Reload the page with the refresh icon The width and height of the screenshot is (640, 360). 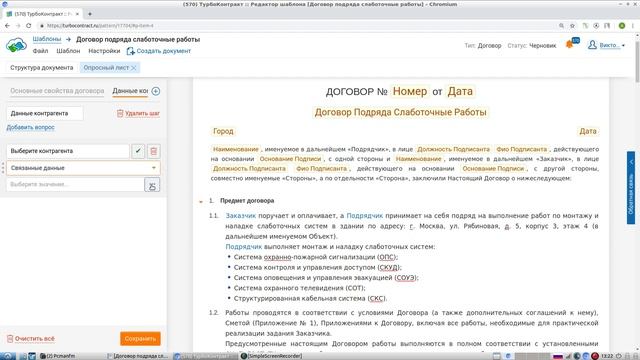29,26
